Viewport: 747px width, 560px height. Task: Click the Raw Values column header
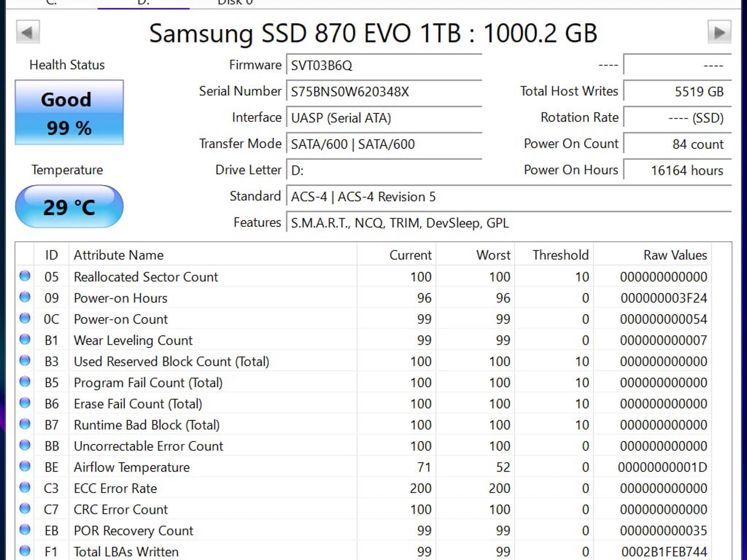pos(652,255)
